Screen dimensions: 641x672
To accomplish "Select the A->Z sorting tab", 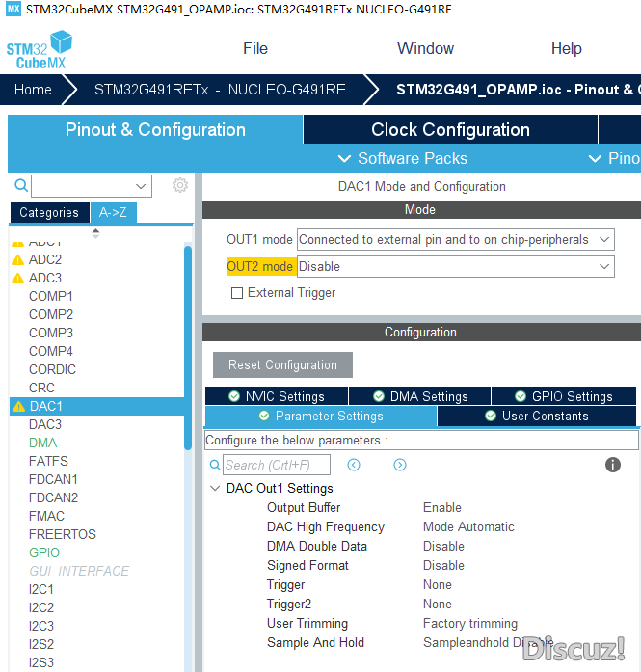I will [x=113, y=212].
